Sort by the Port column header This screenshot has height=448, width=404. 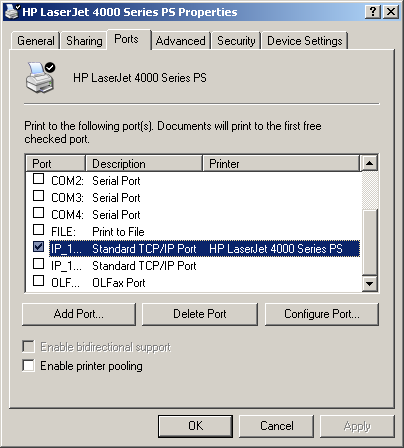pos(56,163)
